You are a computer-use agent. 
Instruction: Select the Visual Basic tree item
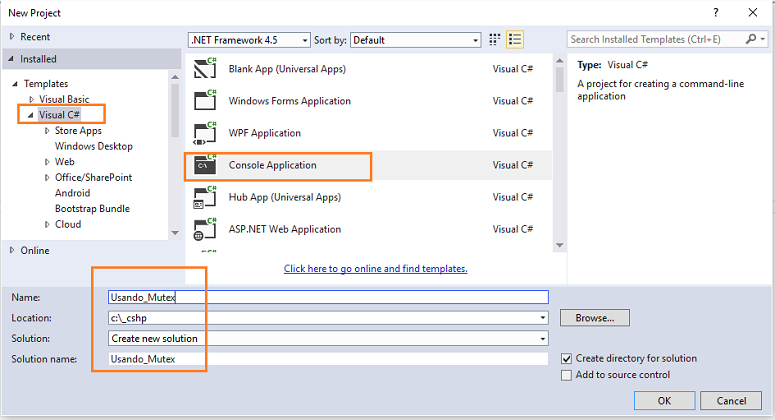pos(64,99)
